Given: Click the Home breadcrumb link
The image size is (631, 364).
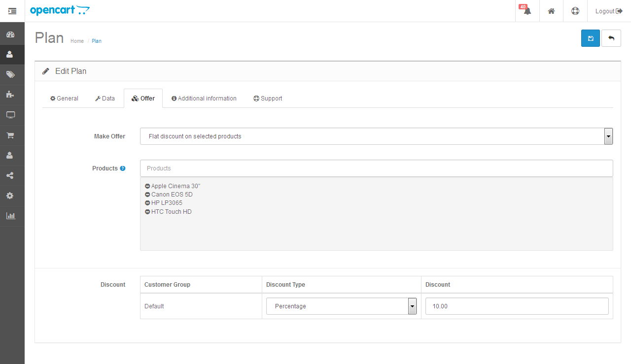Looking at the screenshot, I should point(77,41).
